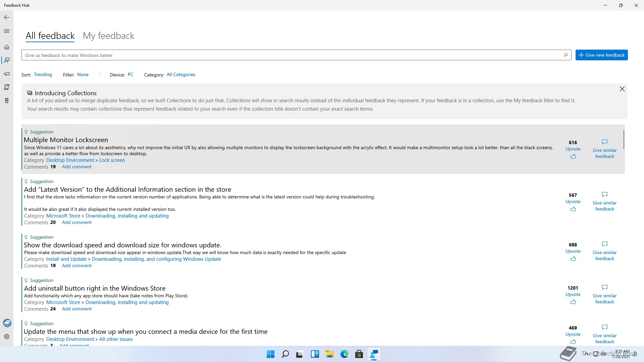This screenshot has height=362, width=644.
Task: Launch Microsoft Edge from taskbar
Action: [x=344, y=354]
